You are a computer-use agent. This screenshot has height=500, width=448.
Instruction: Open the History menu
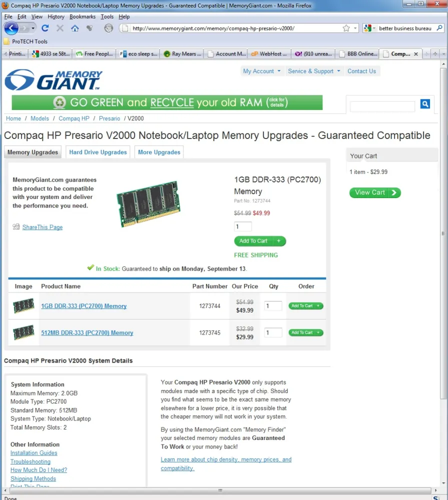[x=56, y=16]
